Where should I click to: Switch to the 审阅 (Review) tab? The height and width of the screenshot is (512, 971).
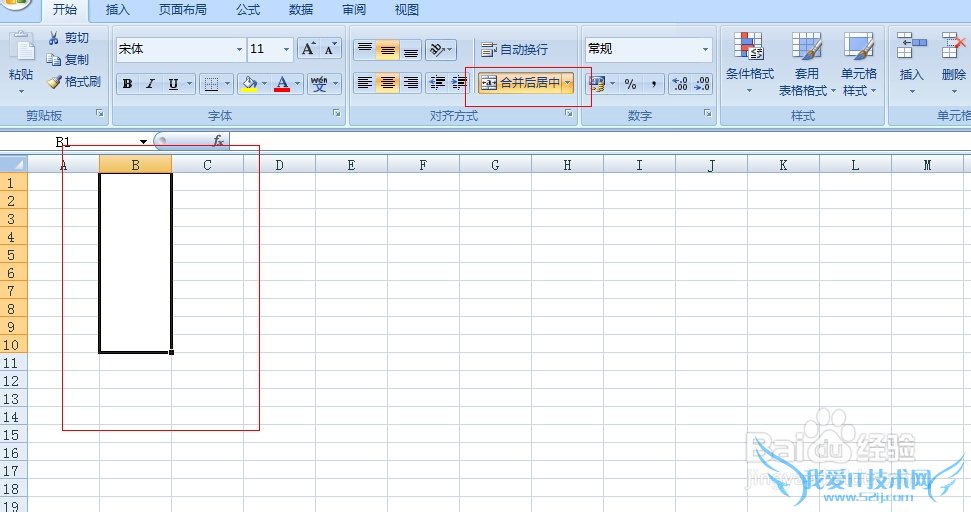point(354,9)
